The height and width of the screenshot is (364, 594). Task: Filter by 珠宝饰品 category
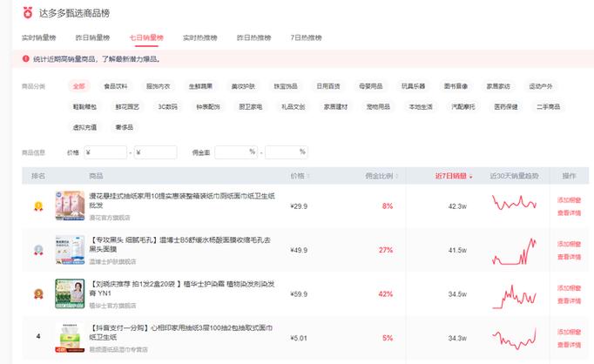pyautogui.click(x=286, y=86)
